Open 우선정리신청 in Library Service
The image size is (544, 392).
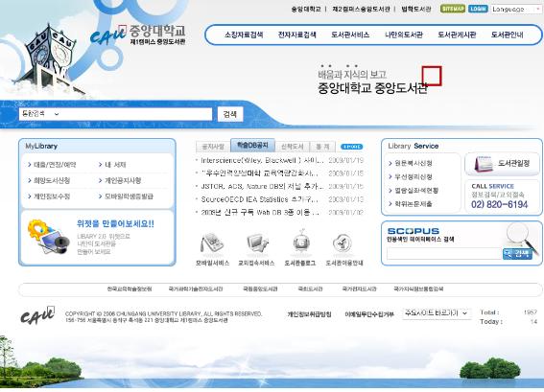pyautogui.click(x=414, y=176)
